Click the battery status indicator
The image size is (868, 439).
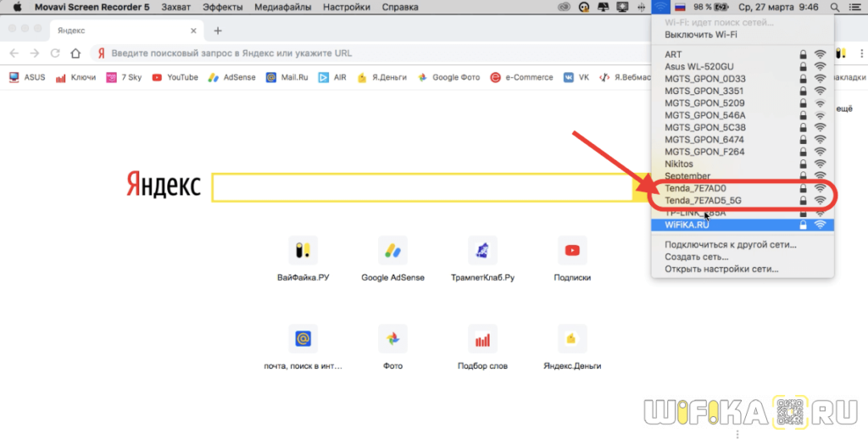710,7
